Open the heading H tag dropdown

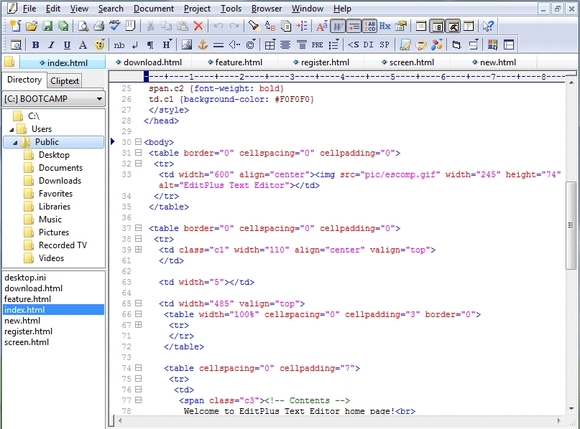167,45
